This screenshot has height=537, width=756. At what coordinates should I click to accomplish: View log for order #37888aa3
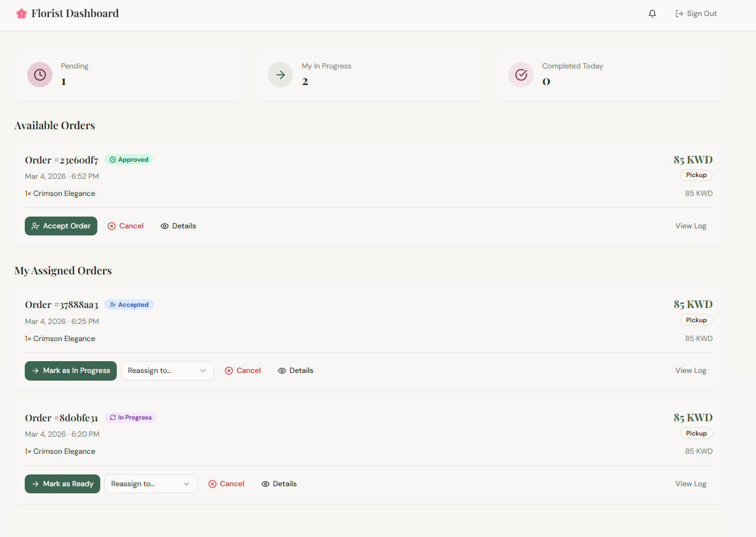click(691, 371)
